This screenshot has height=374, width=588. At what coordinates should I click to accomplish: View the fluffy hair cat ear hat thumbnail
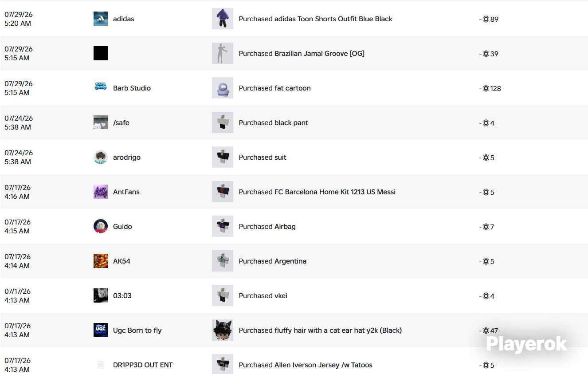[223, 330]
